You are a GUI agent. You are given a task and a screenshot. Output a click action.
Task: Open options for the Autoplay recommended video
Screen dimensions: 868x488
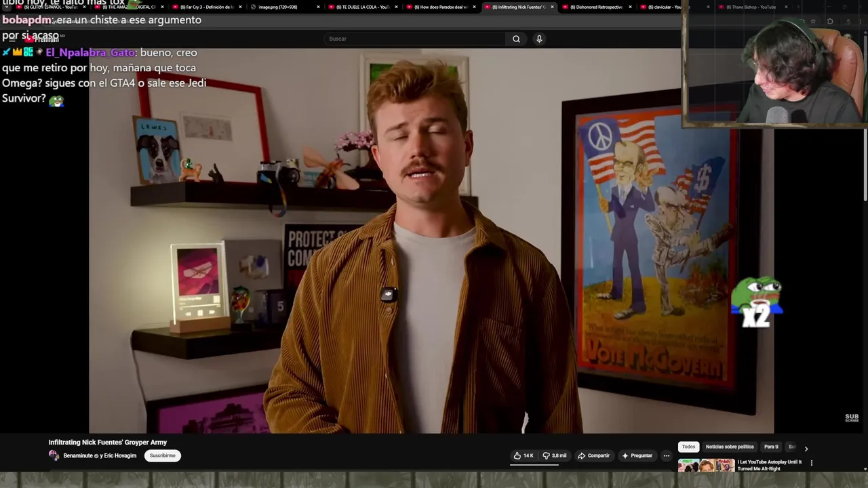[811, 463]
